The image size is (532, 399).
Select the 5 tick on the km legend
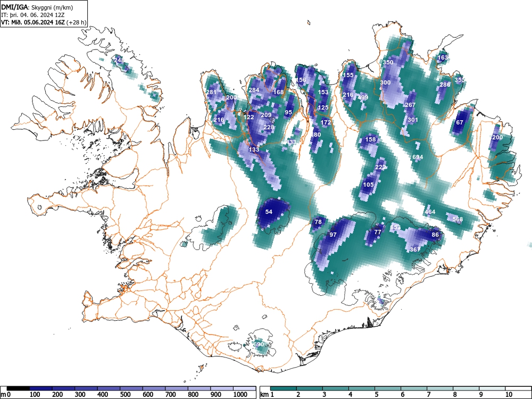(377, 395)
